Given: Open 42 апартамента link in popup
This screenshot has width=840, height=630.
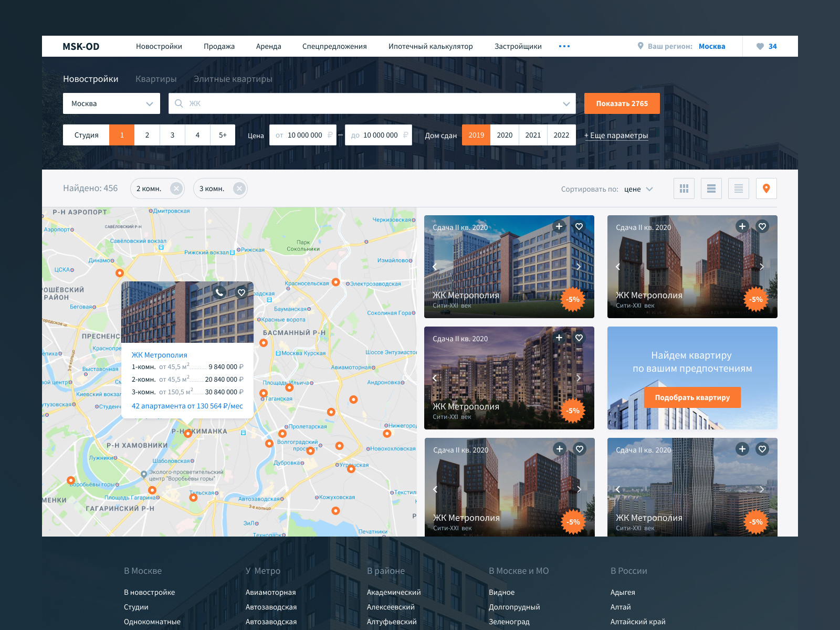Looking at the screenshot, I should [187, 406].
